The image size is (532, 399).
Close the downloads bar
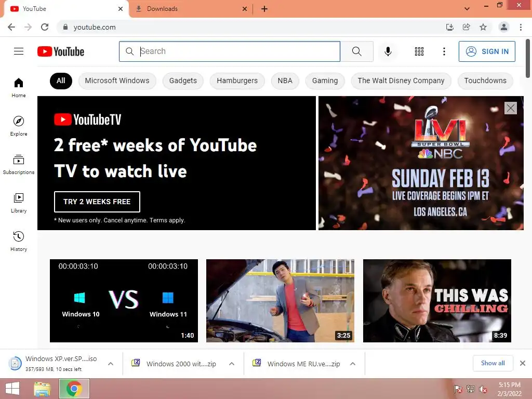(x=523, y=363)
